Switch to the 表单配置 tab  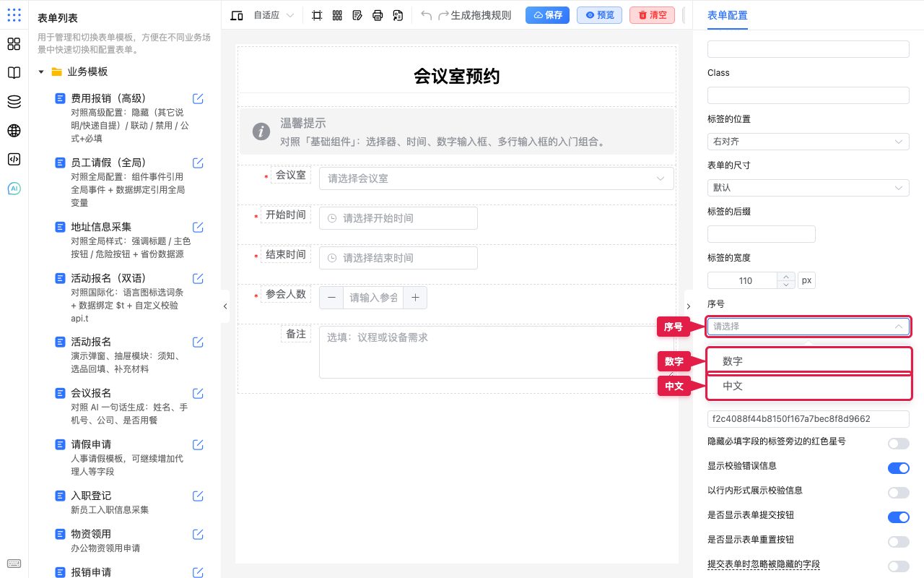point(728,15)
